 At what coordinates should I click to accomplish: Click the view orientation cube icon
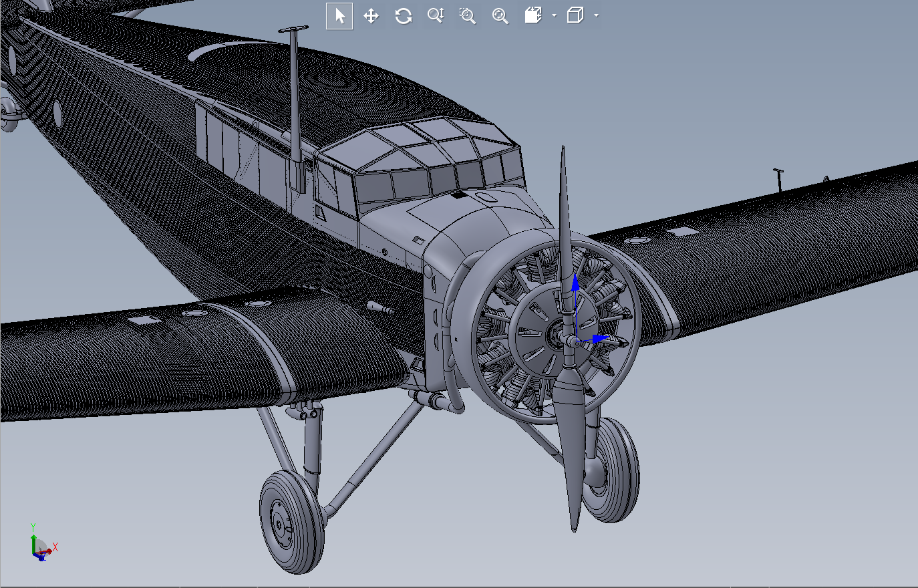[533, 15]
